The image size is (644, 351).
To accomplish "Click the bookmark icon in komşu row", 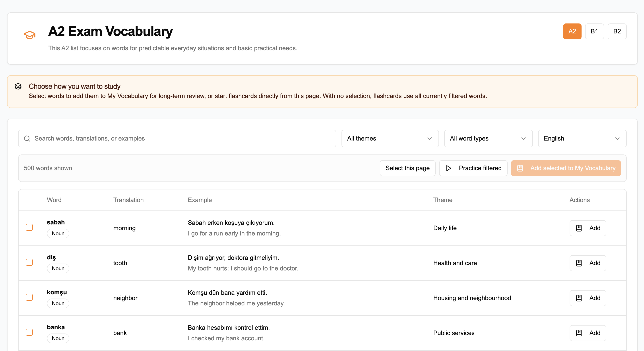I will (579, 298).
